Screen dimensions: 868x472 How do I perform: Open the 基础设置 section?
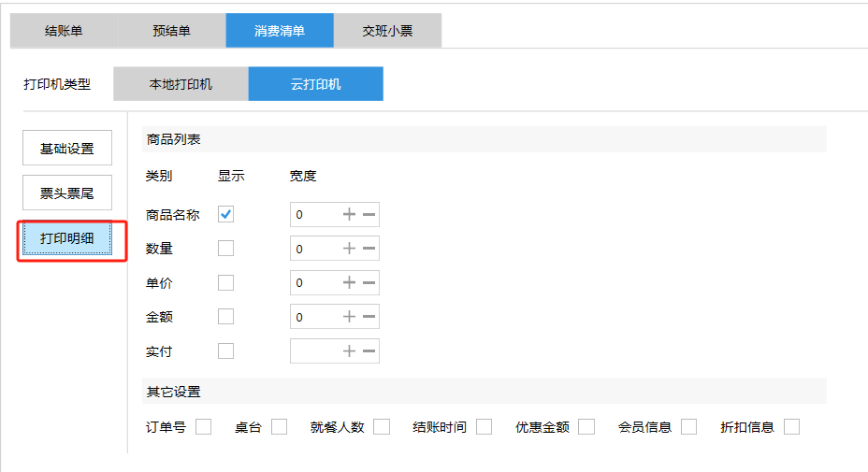[66, 149]
